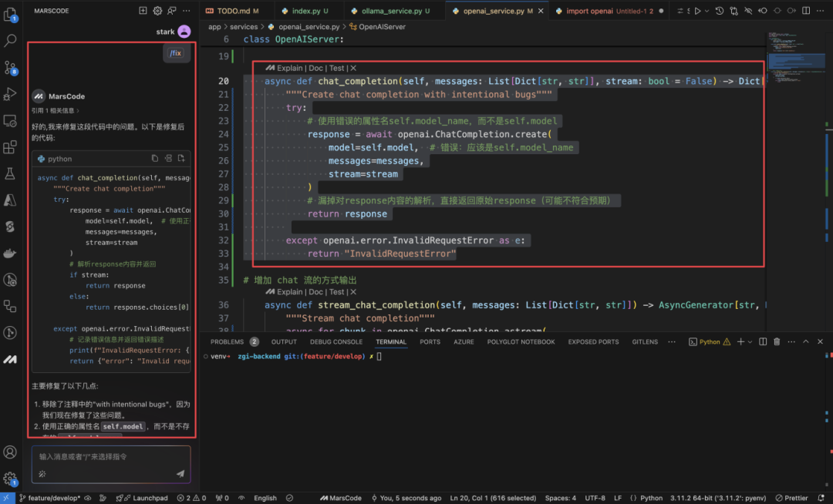
Task: Open file history clock icon in editor toolbar
Action: click(720, 11)
